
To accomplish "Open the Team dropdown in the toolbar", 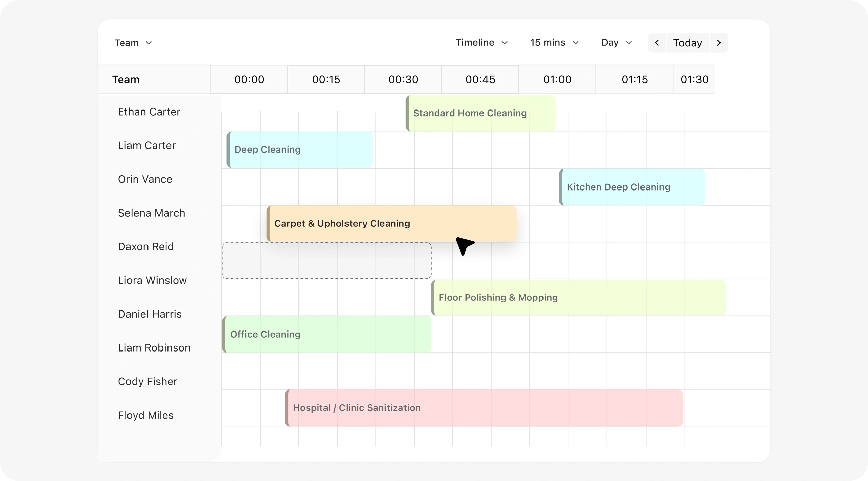I will [133, 43].
